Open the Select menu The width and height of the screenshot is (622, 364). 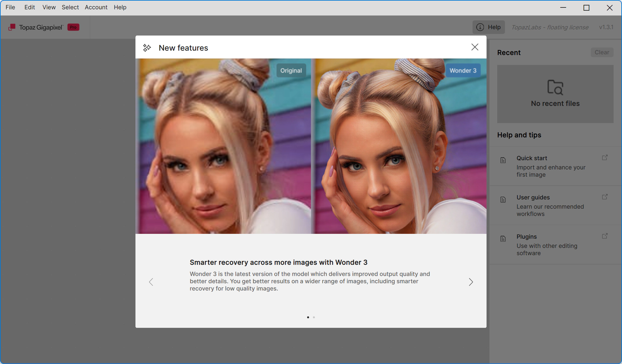pos(70,7)
